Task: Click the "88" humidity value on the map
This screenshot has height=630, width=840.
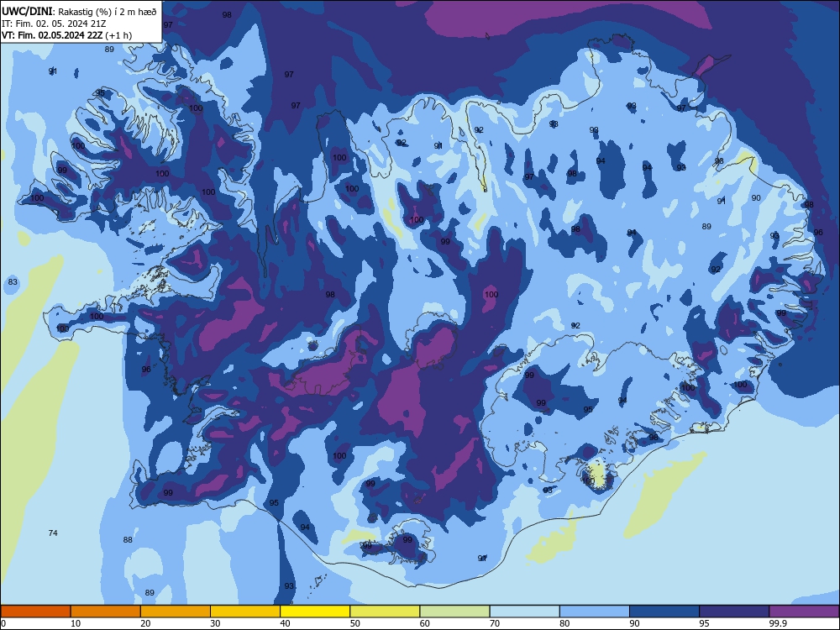Action: click(x=128, y=539)
